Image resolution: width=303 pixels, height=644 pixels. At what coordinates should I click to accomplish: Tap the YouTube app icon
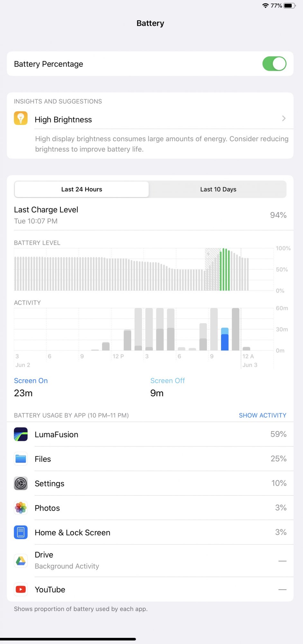pyautogui.click(x=21, y=589)
